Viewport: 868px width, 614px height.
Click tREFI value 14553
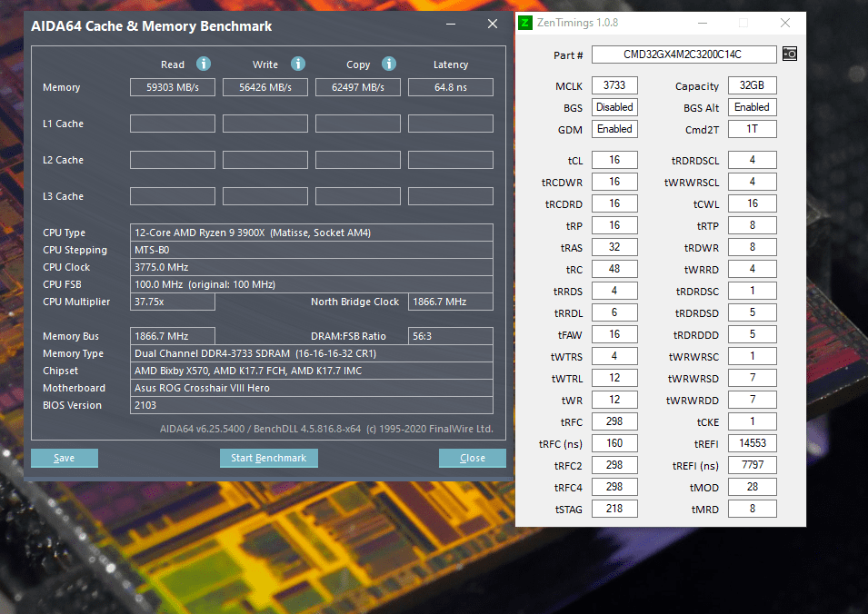tap(752, 443)
